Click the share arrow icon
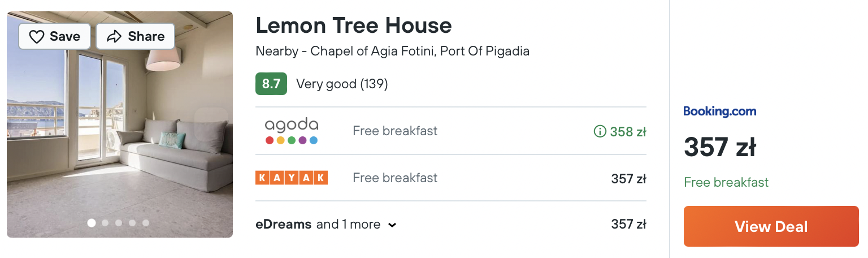 pyautogui.click(x=114, y=37)
